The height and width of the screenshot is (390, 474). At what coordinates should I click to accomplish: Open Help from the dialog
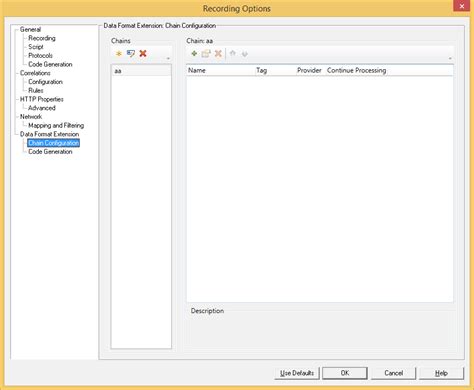pos(441,373)
